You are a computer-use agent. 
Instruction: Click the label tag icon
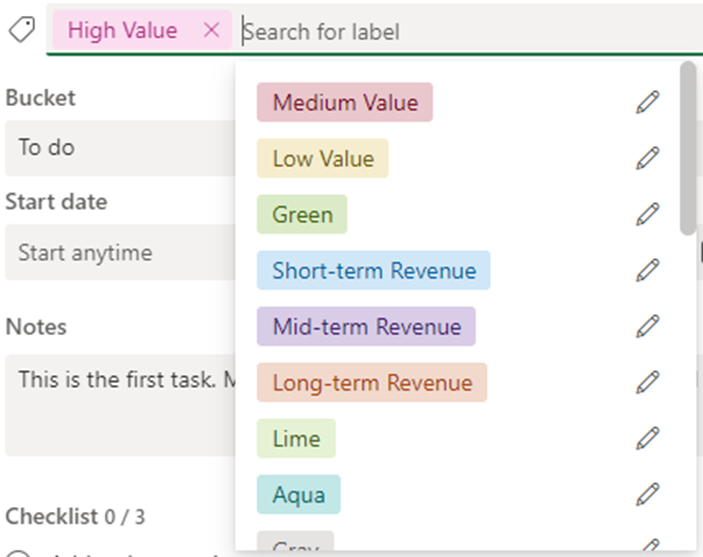click(x=21, y=31)
